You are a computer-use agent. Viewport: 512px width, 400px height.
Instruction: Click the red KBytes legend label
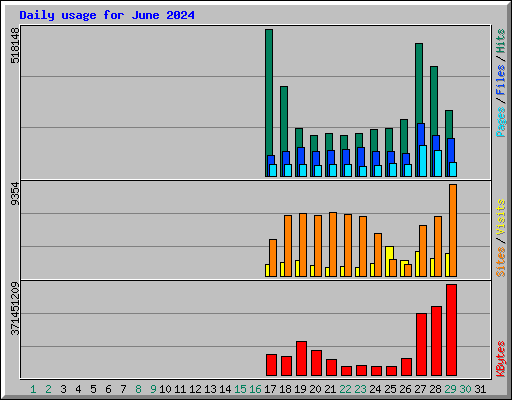coord(501,359)
